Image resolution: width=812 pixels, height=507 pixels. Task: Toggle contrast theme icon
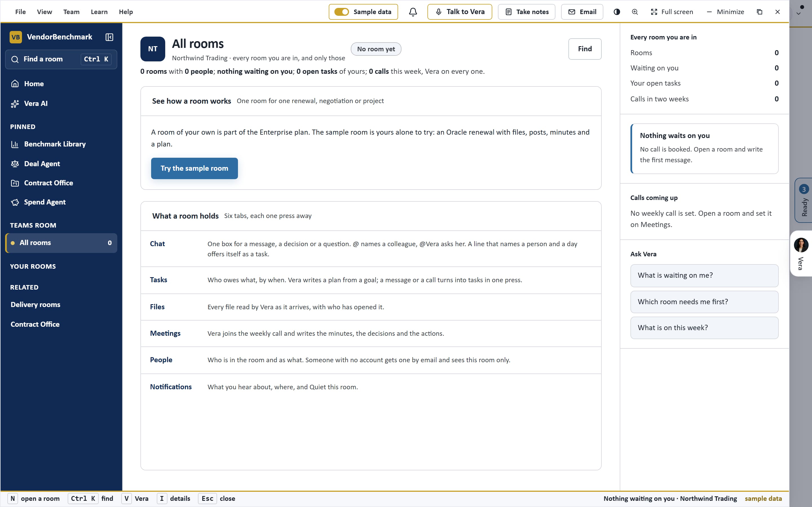(x=617, y=12)
